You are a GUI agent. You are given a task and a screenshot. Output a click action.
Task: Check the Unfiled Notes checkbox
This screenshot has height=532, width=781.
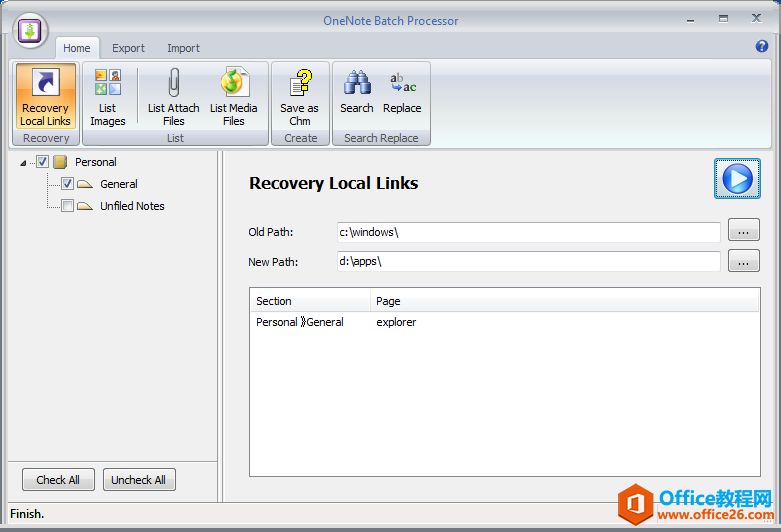[x=67, y=206]
